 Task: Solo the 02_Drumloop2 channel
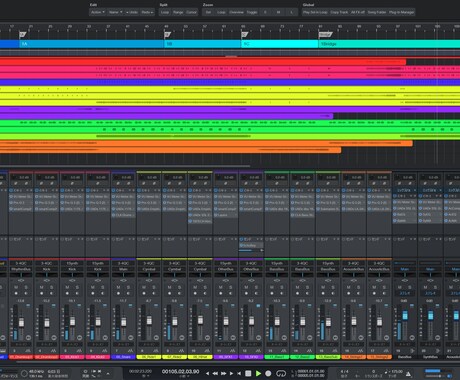click(52, 287)
